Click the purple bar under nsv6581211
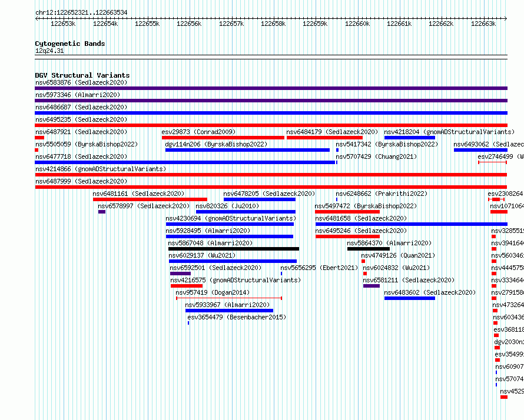Screen dimensions: 524x420 coord(372,286)
